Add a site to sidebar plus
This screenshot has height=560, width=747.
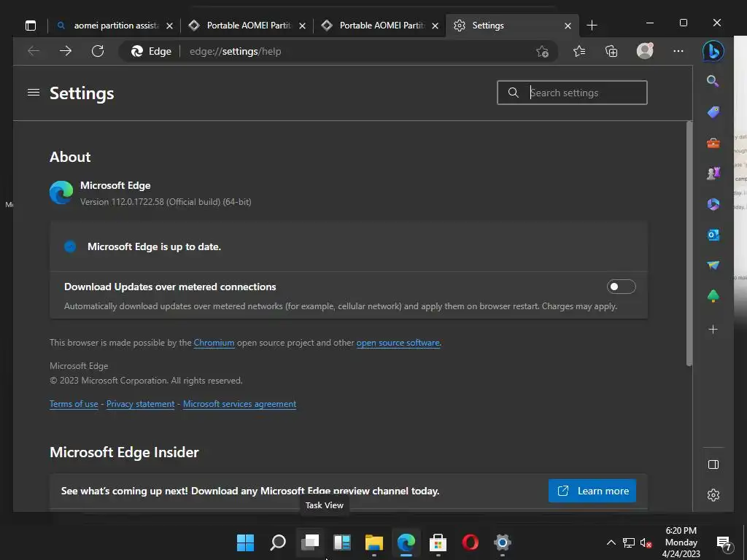tap(713, 329)
